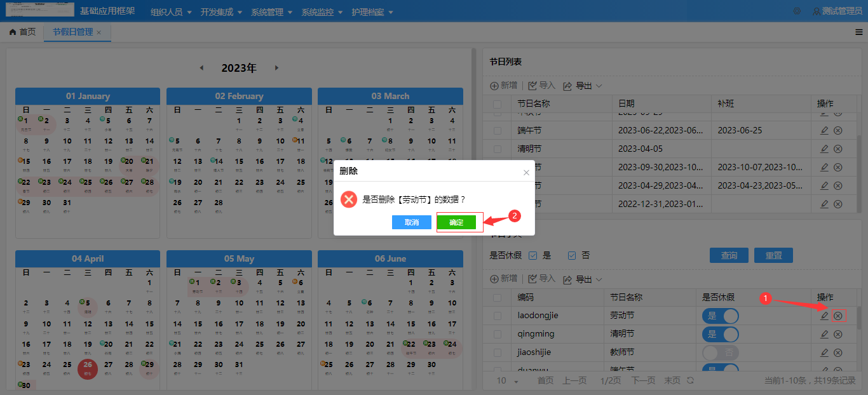The height and width of the screenshot is (395, 868).
Task: Click the 查询 query button
Action: click(729, 255)
